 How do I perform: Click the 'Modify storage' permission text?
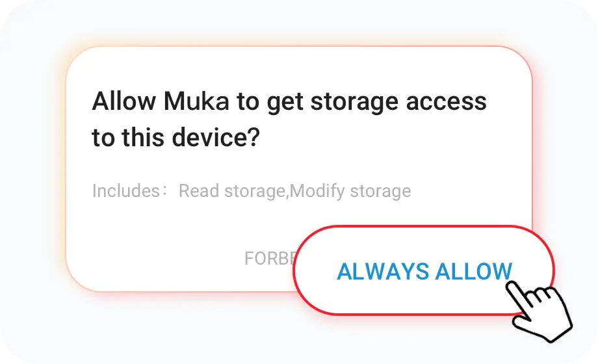(x=351, y=191)
